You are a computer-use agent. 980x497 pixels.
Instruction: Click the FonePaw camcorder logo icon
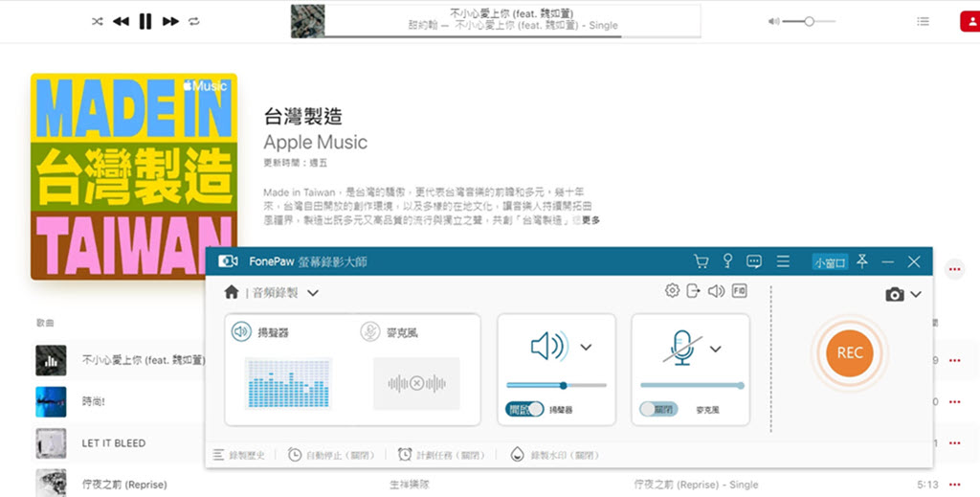pos(228,260)
